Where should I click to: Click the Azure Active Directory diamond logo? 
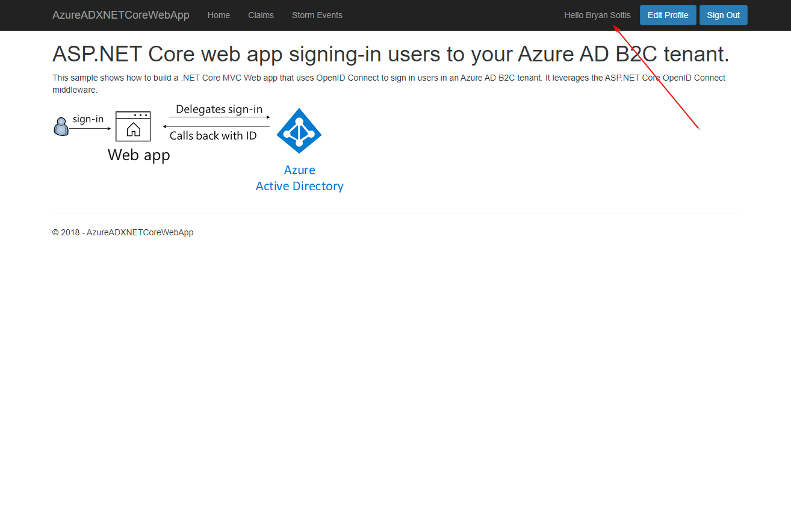(x=299, y=131)
